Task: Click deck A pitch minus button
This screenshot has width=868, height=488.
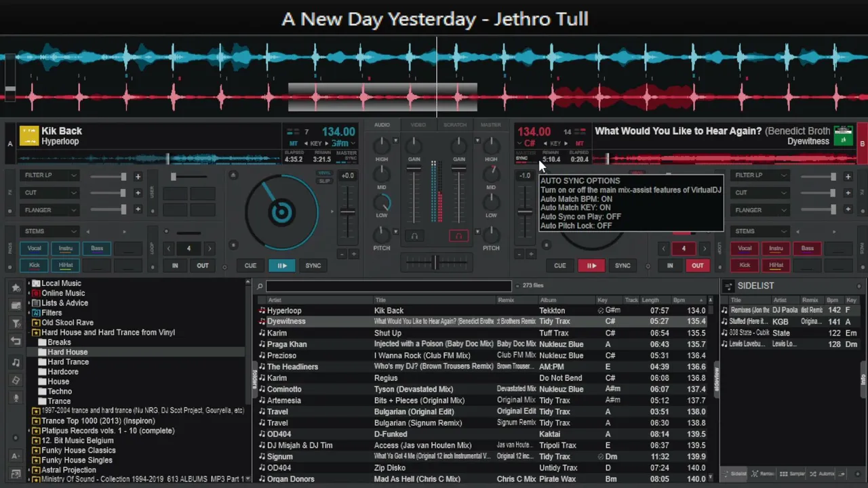Action: click(341, 254)
